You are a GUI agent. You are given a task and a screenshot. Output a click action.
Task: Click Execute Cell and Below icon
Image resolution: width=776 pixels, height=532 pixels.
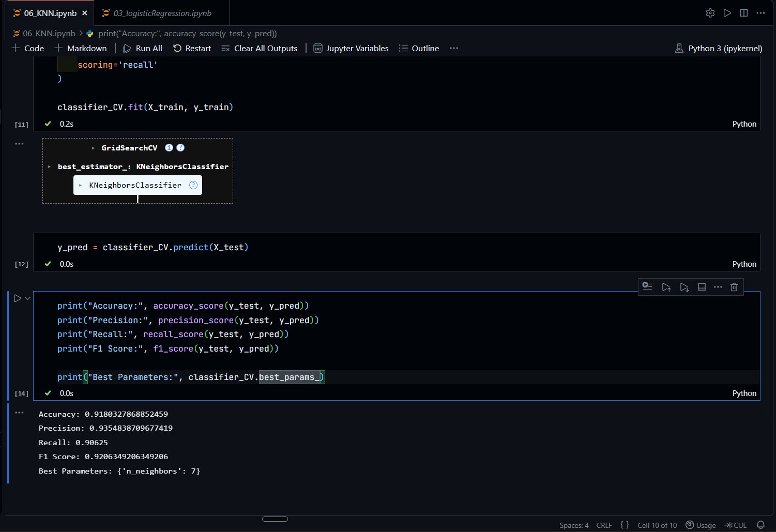click(x=684, y=287)
